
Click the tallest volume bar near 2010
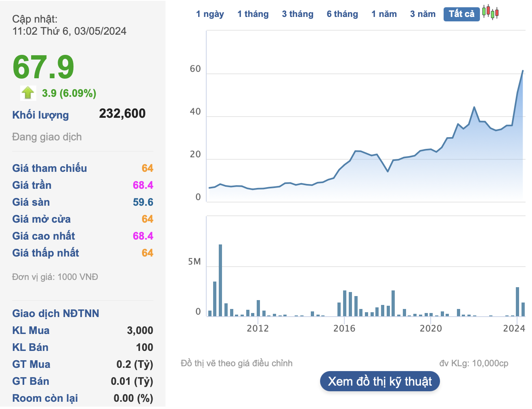(x=220, y=280)
